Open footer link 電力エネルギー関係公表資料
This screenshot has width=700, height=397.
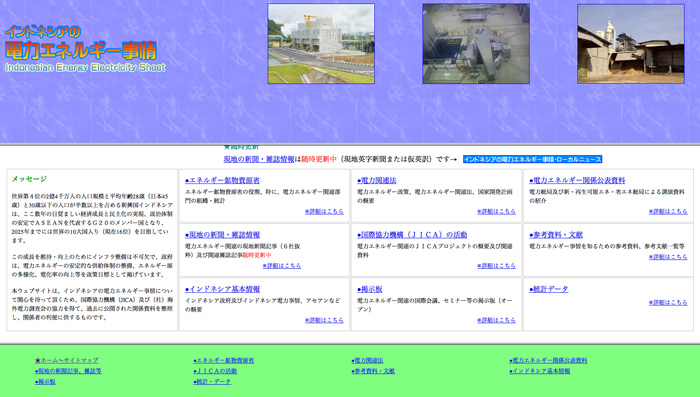click(548, 360)
